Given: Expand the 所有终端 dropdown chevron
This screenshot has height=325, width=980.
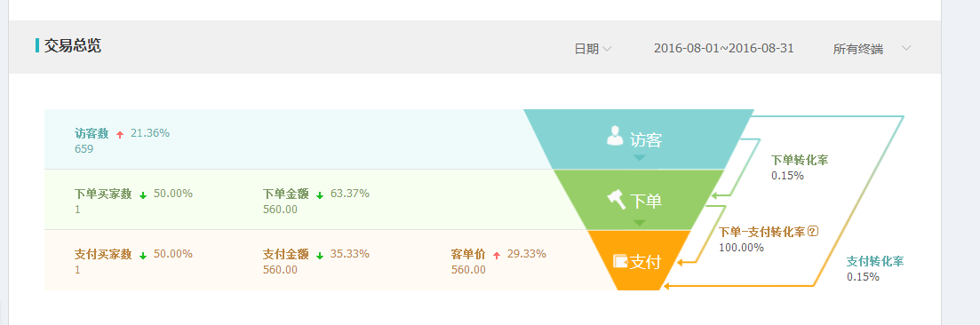Looking at the screenshot, I should click(906, 48).
